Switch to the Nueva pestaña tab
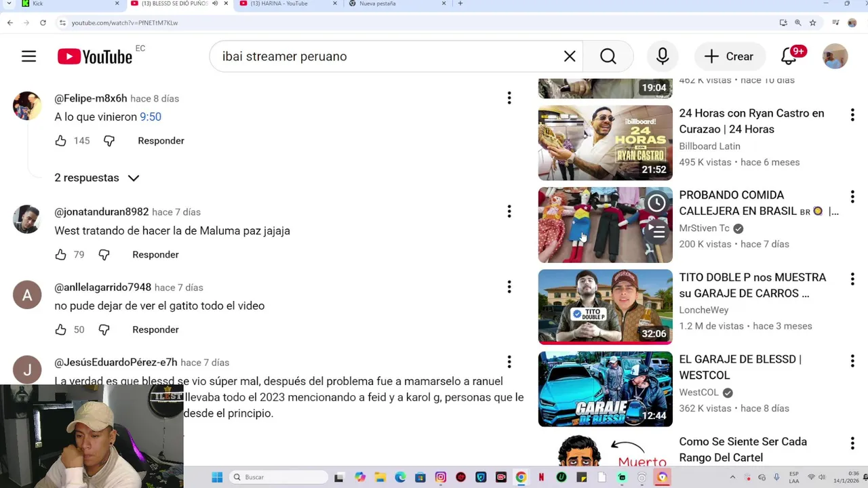868x488 pixels. click(x=397, y=3)
